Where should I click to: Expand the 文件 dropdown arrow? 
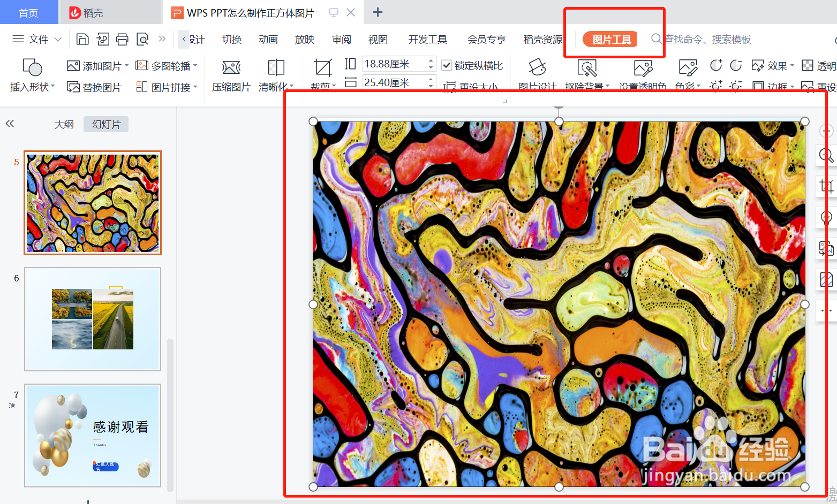point(58,39)
